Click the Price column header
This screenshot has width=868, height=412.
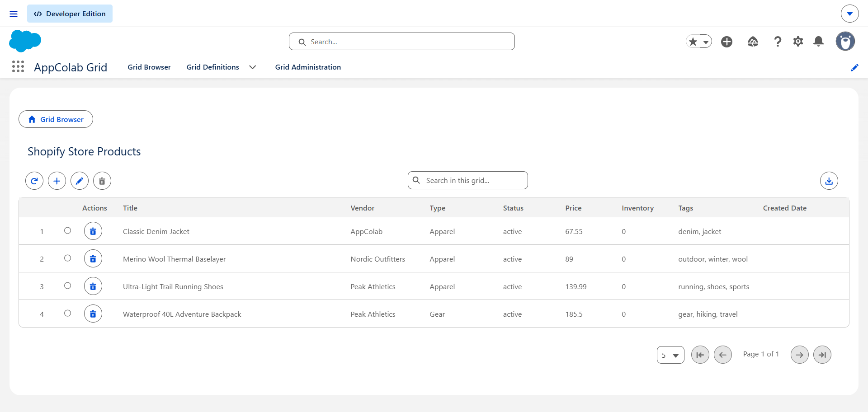573,208
